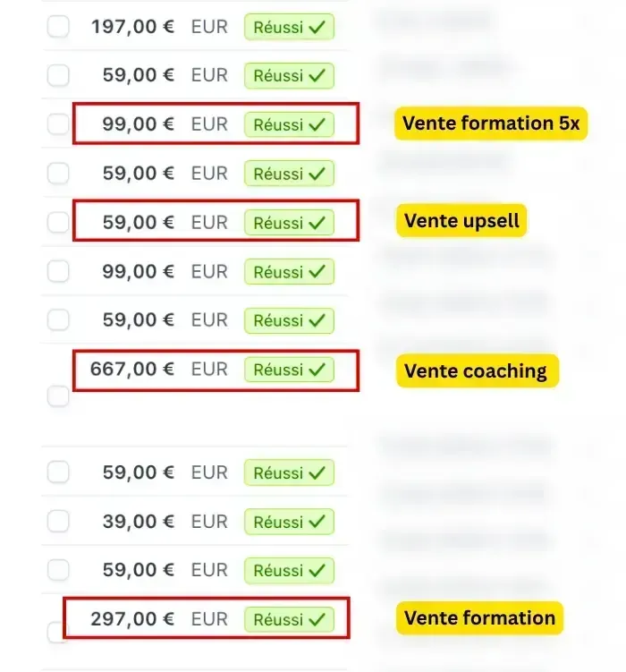Click the Vente upsell yellow tag

click(x=461, y=221)
